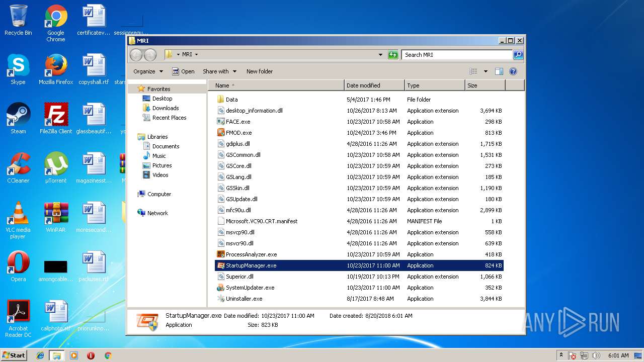
Task: Open Opera desktop shortcut
Action: [x=18, y=266]
